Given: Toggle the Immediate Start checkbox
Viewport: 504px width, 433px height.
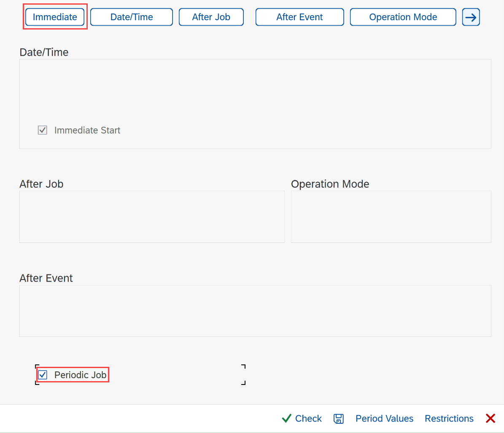Looking at the screenshot, I should (x=43, y=130).
